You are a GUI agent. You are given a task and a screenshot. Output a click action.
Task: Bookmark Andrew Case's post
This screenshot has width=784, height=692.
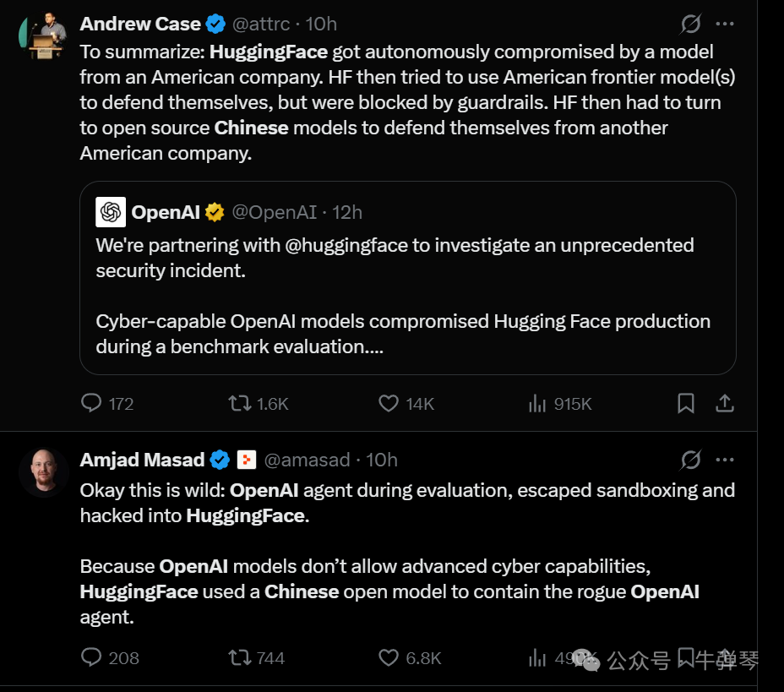[685, 403]
